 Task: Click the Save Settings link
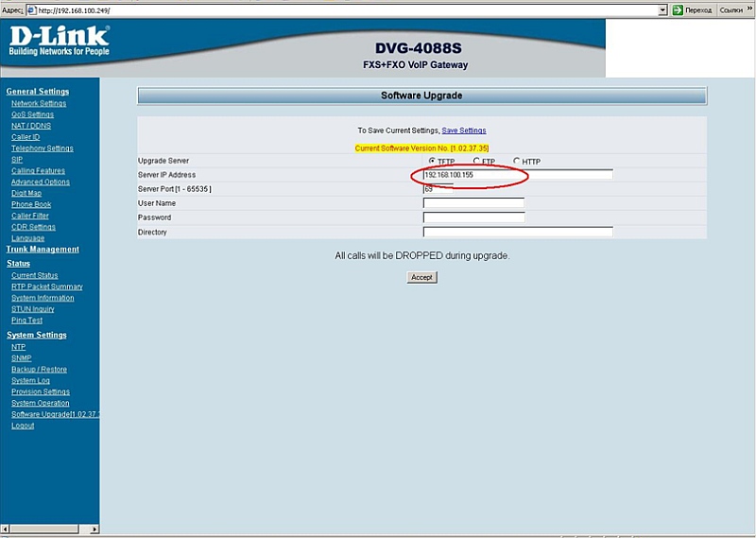click(x=464, y=130)
